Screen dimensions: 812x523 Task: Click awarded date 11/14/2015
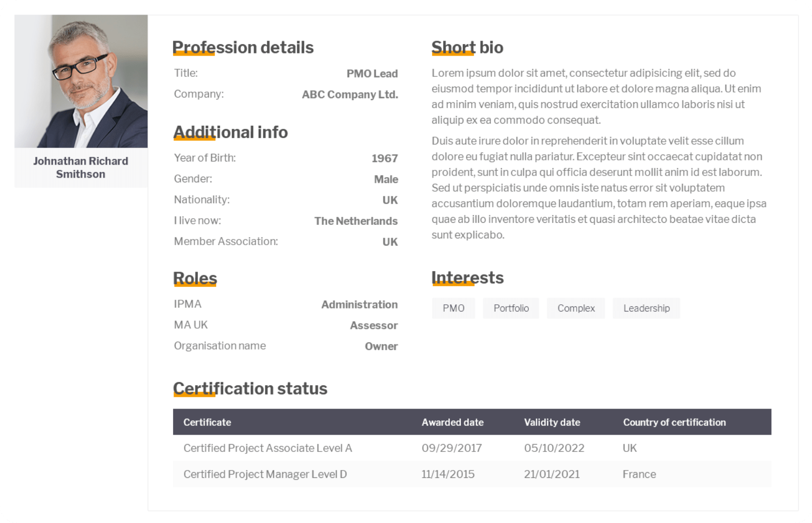[x=448, y=474]
